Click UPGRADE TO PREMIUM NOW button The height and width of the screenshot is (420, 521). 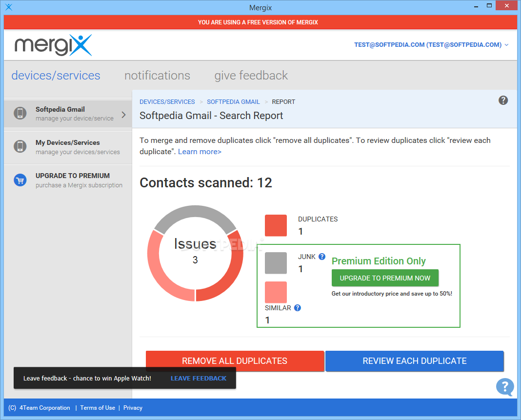(385, 278)
